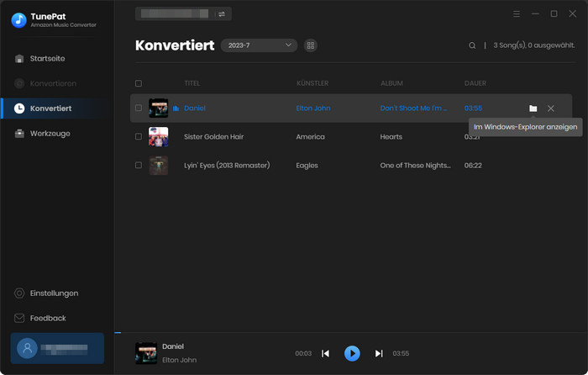Image resolution: width=588 pixels, height=375 pixels.
Task: Click album Don't Shoot Me I'm...
Action: coord(413,108)
